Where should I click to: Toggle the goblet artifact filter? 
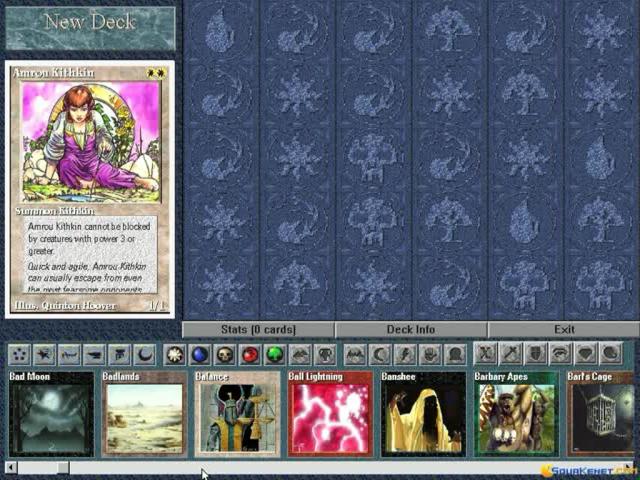pyautogui.click(x=325, y=354)
